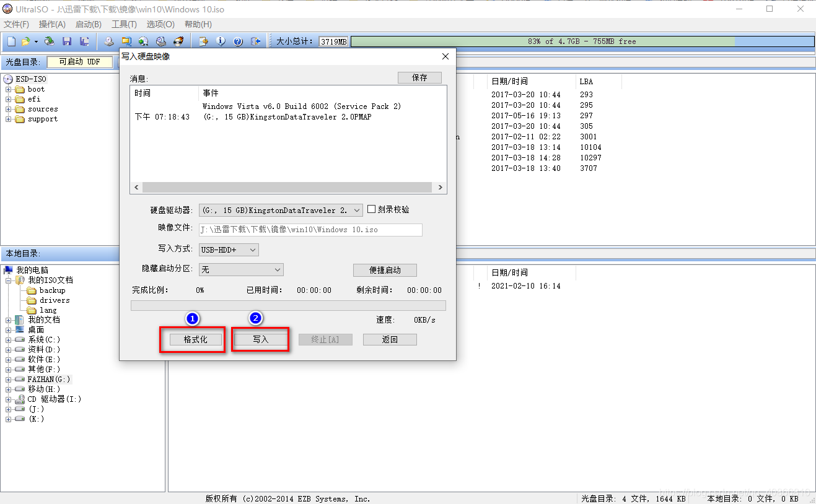Click the message list horizontal scrollbar track
Image resolution: width=816 pixels, height=504 pixels.
click(x=287, y=187)
